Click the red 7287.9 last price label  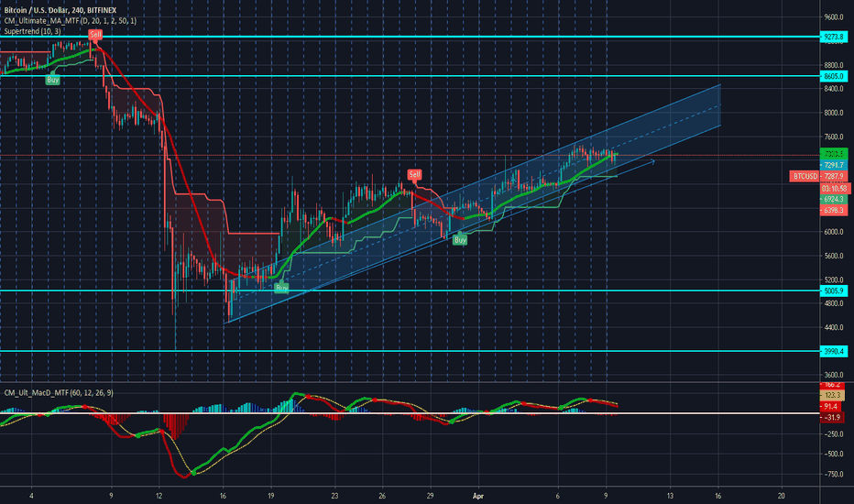point(834,177)
